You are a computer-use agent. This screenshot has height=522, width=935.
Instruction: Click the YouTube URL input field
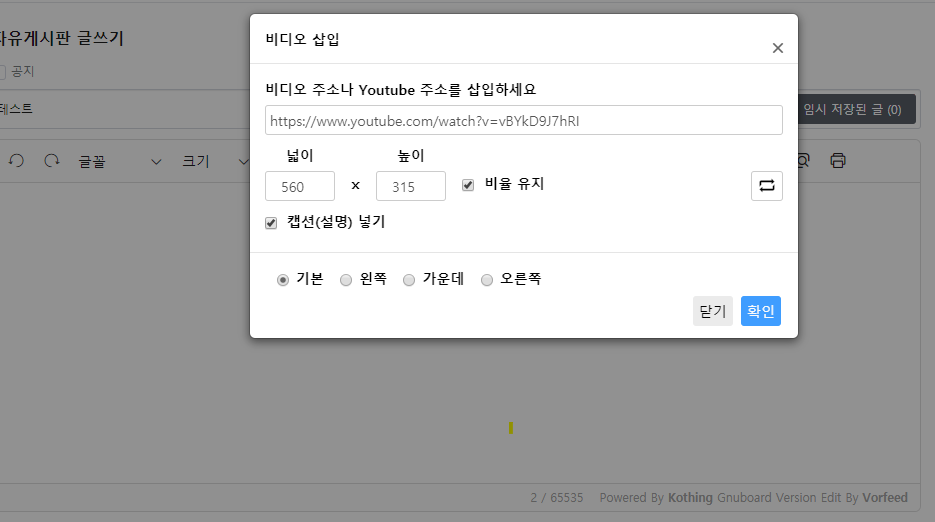(x=524, y=121)
